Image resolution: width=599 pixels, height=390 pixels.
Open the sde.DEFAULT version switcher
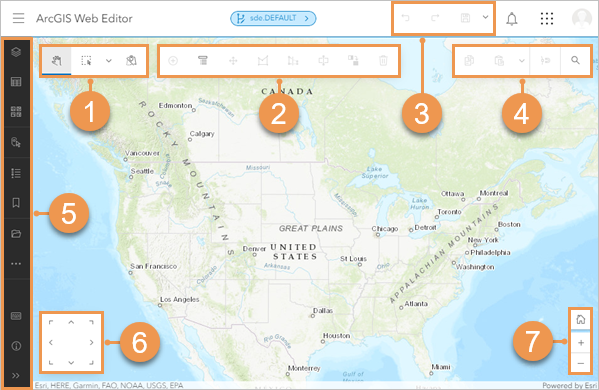coord(273,18)
